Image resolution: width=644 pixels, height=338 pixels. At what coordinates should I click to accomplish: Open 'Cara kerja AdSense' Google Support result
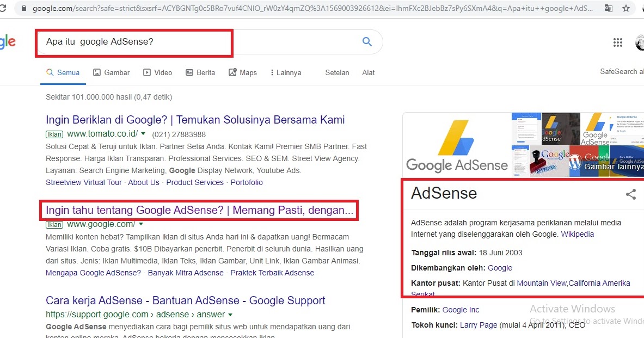coord(185,300)
